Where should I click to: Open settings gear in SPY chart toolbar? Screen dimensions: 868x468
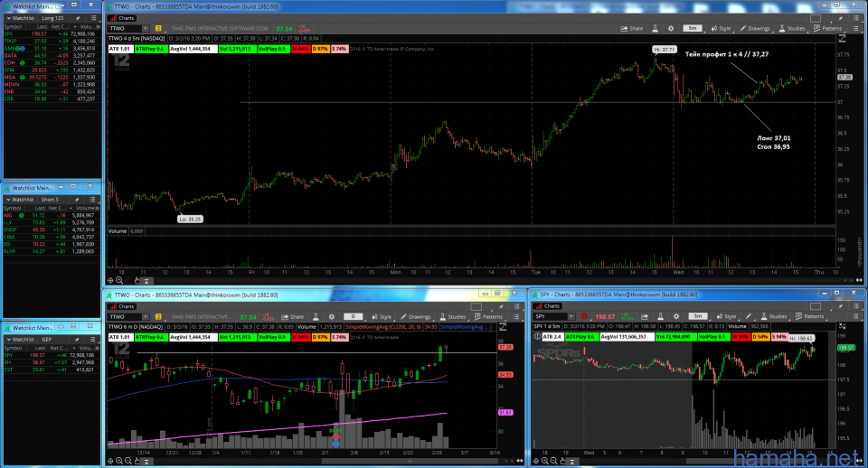click(676, 316)
